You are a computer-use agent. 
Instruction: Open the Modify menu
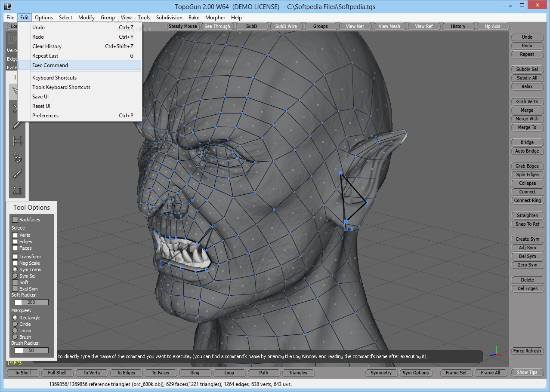pos(87,18)
